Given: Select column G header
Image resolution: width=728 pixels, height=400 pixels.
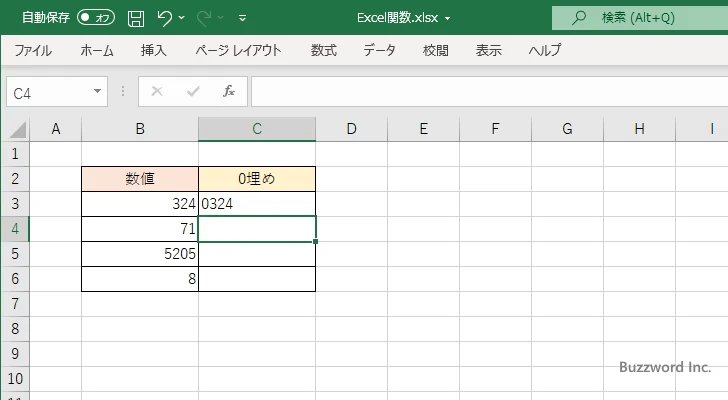Looking at the screenshot, I should click(x=567, y=129).
